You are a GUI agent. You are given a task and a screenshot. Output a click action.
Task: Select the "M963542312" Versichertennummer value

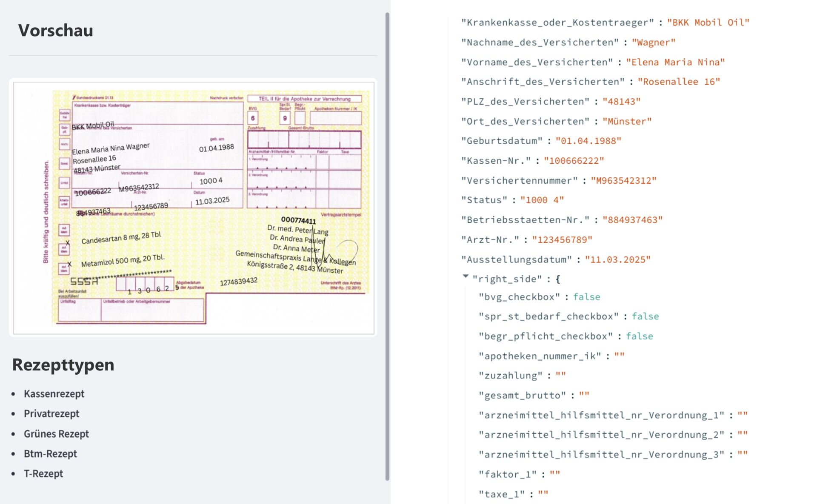[x=623, y=181]
